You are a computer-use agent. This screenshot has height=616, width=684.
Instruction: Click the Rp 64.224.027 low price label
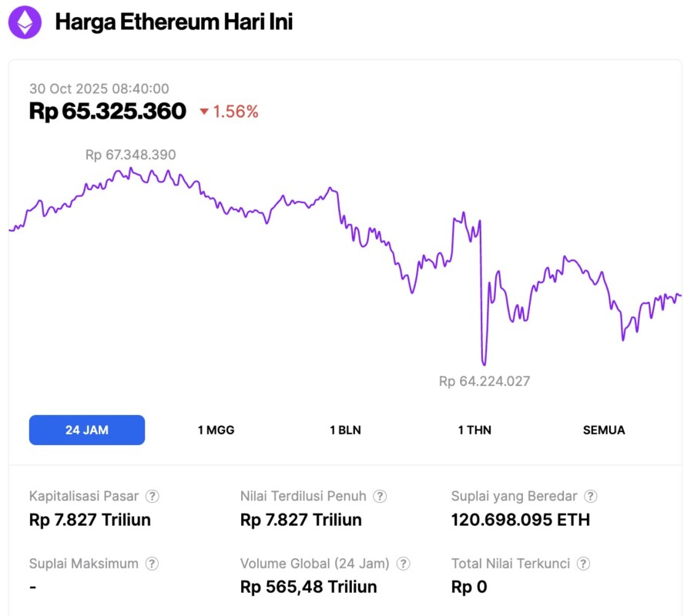click(484, 380)
